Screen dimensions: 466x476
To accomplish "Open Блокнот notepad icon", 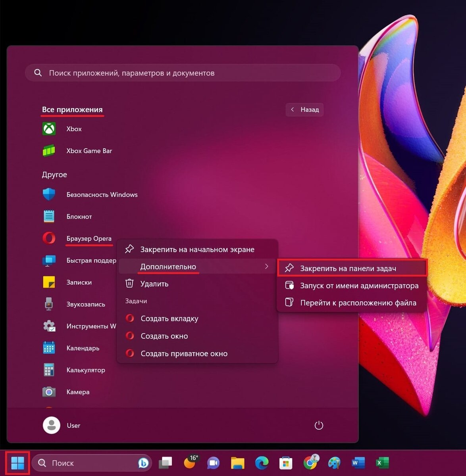I will [x=49, y=216].
